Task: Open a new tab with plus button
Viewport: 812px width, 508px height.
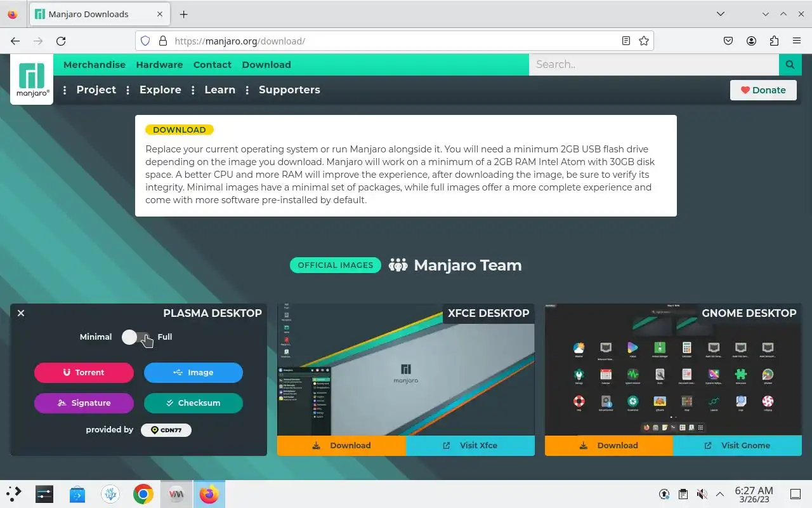Action: [x=183, y=14]
